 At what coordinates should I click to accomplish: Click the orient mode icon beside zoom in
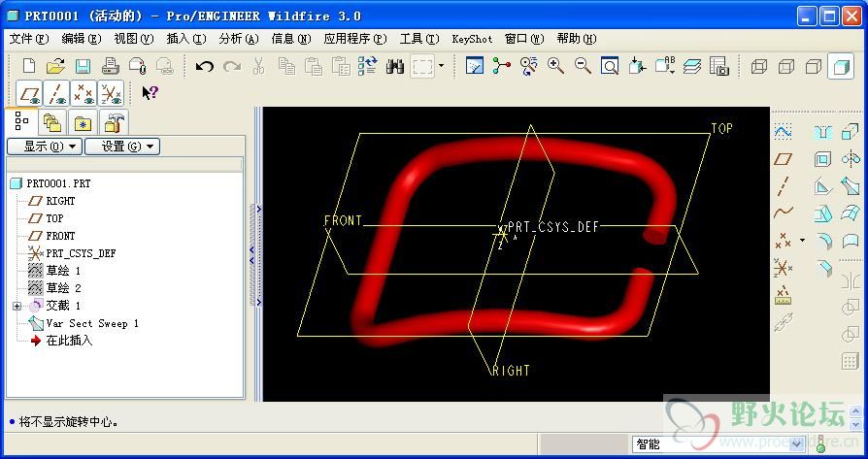[x=528, y=66]
